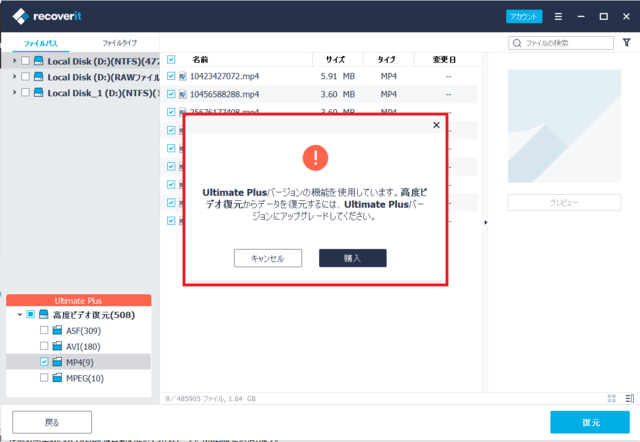Uncheck the 10423427072.mp4 checkbox
Image resolution: width=640 pixels, height=442 pixels.
171,76
